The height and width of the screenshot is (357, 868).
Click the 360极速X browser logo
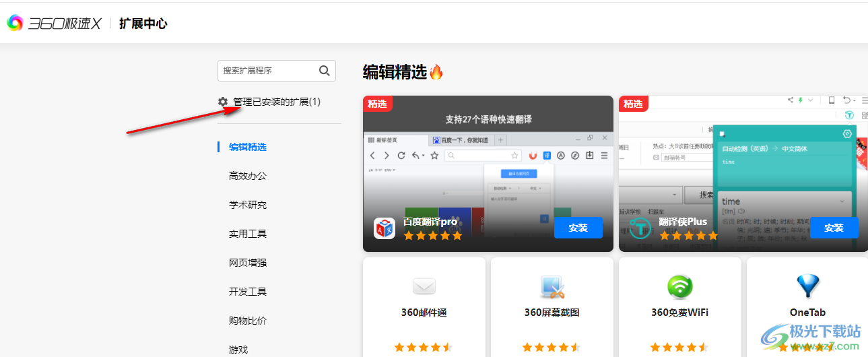54,24
